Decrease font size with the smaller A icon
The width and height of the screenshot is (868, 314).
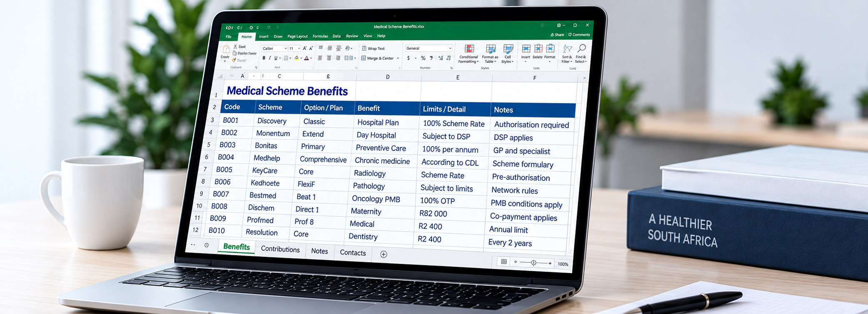click(x=311, y=48)
